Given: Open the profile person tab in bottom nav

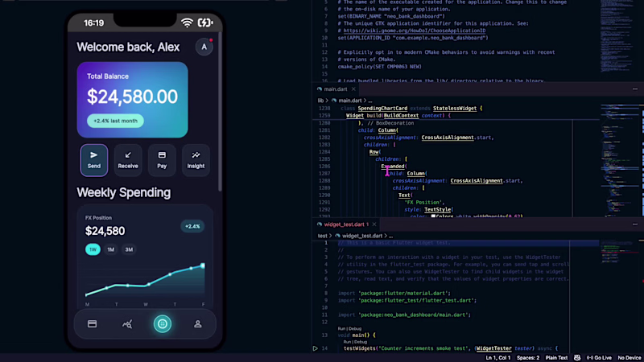Looking at the screenshot, I should 197,324.
